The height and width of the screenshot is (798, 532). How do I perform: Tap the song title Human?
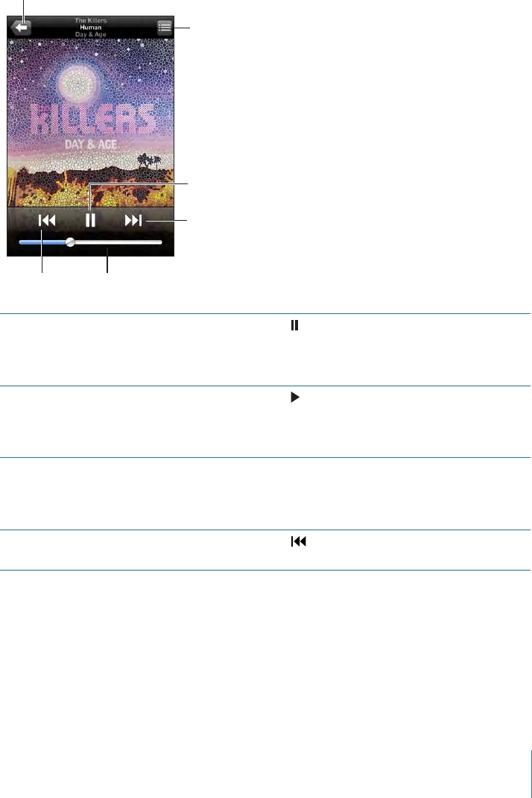[91, 28]
